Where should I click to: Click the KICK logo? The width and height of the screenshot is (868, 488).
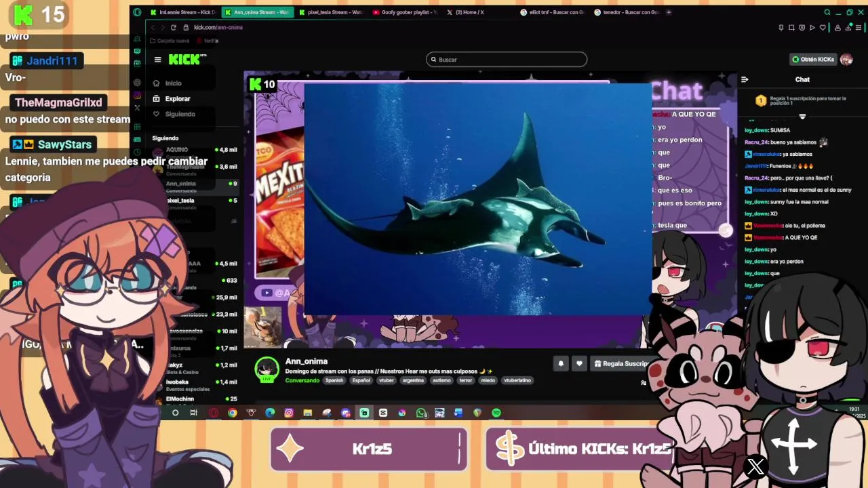(x=184, y=60)
